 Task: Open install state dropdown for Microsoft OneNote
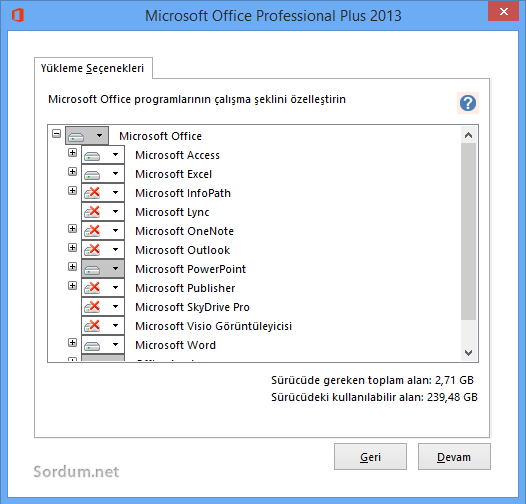point(103,231)
